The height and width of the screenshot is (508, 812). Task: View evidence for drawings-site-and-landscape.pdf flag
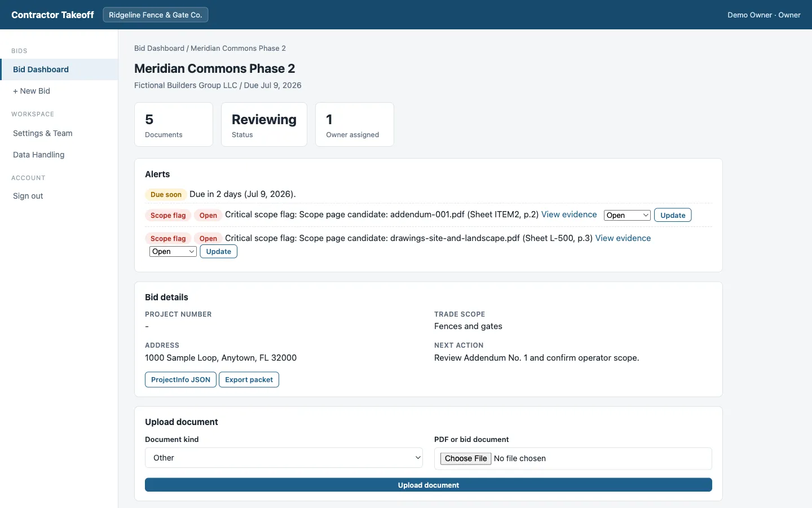click(623, 238)
